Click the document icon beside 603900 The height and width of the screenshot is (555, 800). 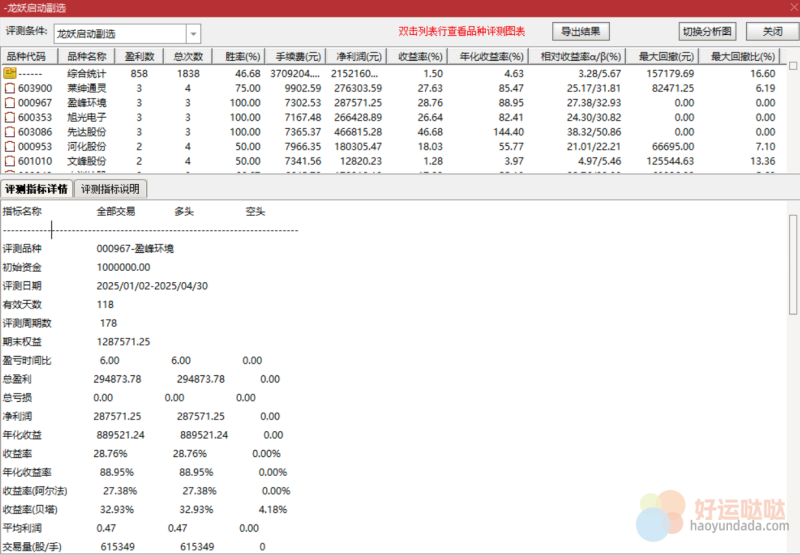click(10, 88)
